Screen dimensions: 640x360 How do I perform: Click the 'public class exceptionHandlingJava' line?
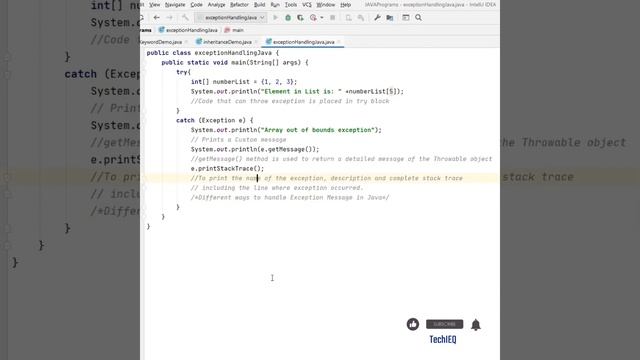213,53
